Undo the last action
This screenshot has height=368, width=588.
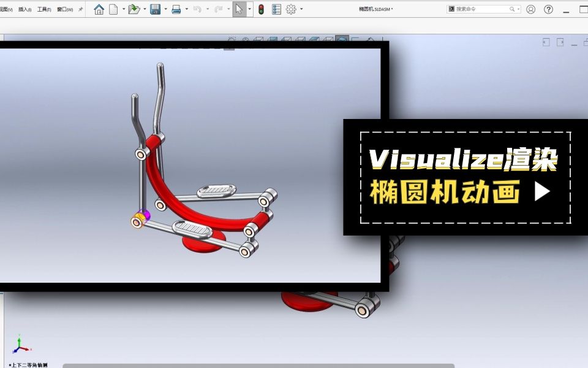click(197, 9)
